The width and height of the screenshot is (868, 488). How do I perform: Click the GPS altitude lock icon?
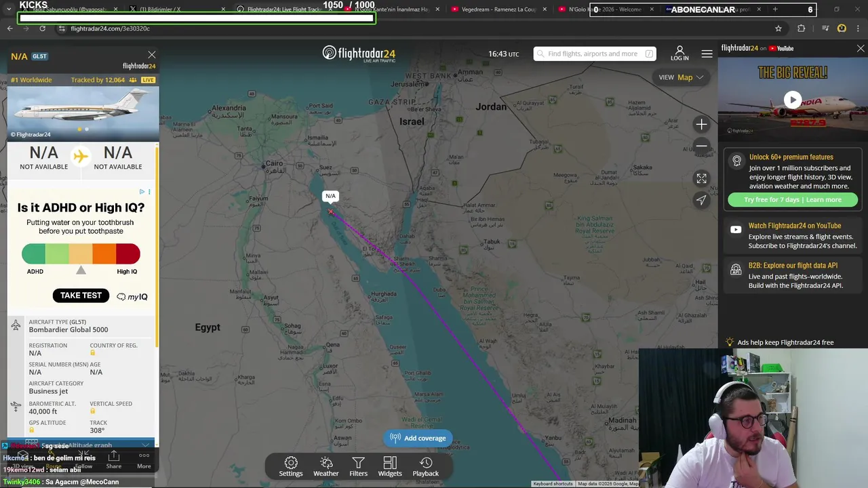[x=32, y=430]
